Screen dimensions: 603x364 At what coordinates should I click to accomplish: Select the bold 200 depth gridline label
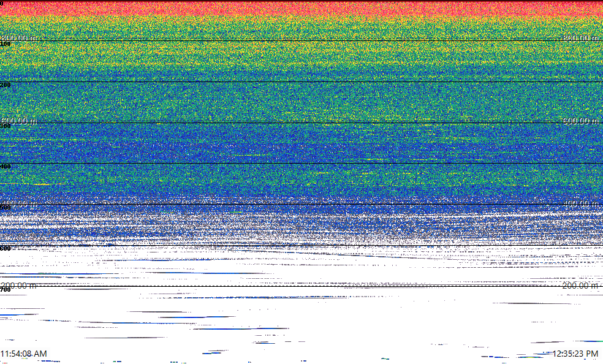6,85
